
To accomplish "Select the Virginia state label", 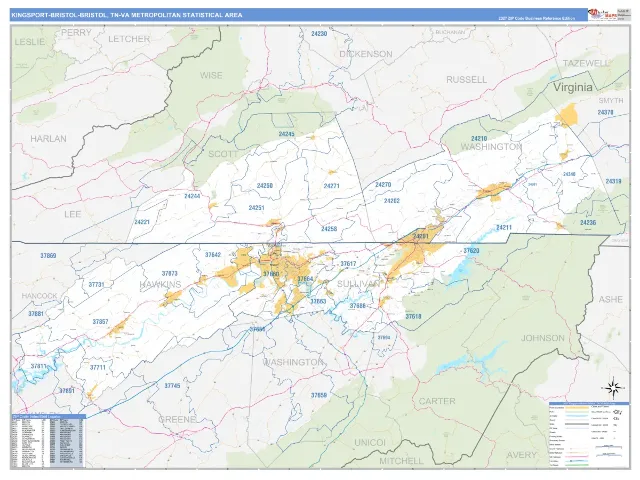I will [x=573, y=87].
